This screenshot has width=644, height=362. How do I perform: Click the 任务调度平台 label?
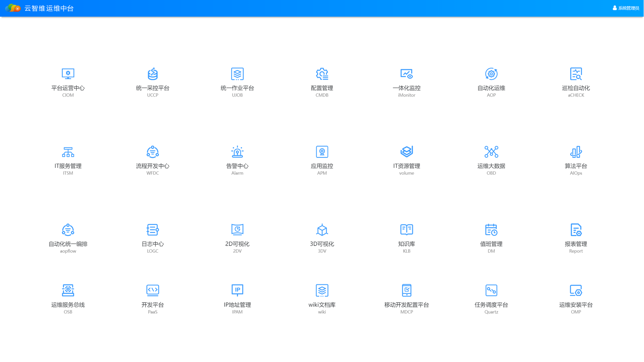pos(491,305)
